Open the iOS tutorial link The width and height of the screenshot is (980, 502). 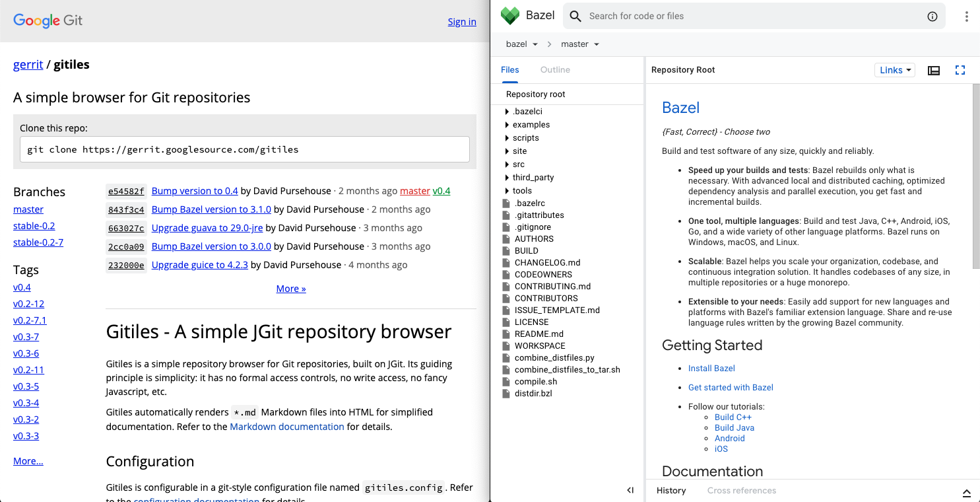tap(721, 449)
